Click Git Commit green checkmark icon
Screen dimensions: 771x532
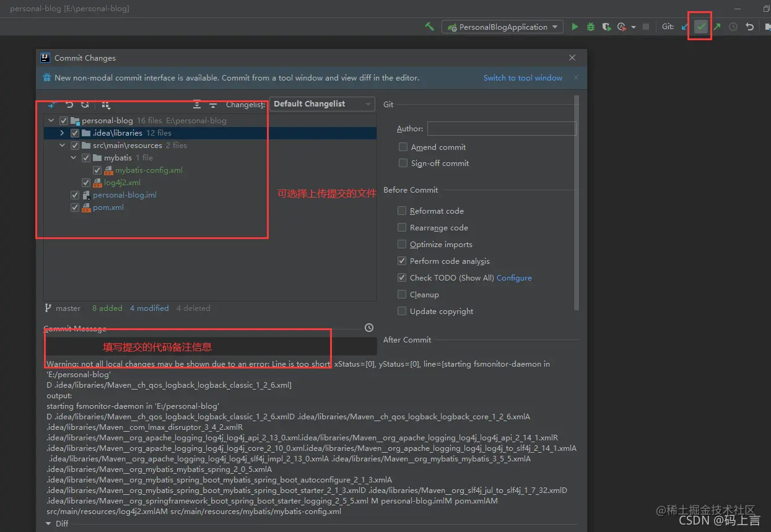coord(701,27)
